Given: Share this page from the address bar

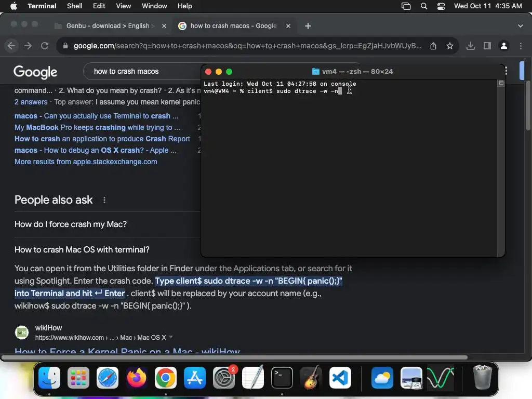Looking at the screenshot, I should 433,46.
